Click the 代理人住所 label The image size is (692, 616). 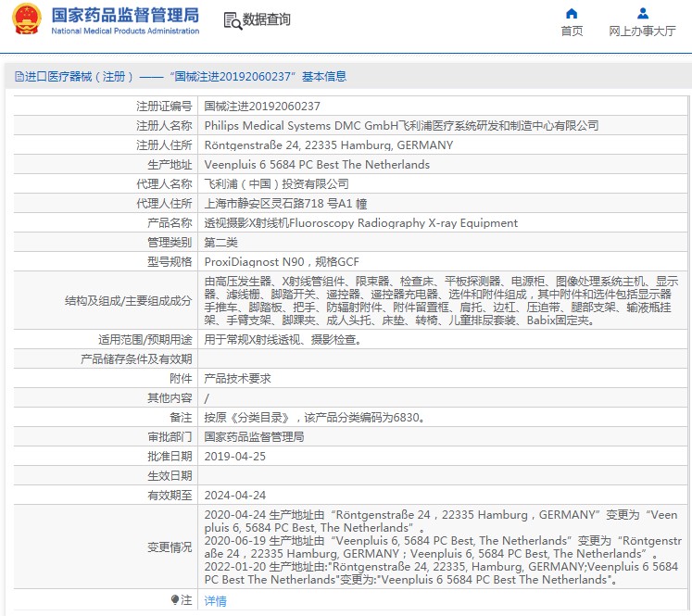(x=164, y=204)
